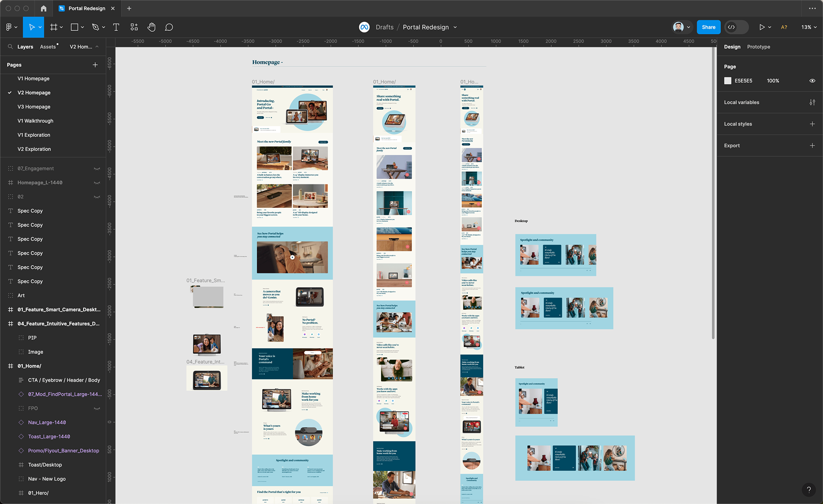The image size is (823, 504).
Task: Select the Portal Redesign file tab
Action: pos(87,8)
